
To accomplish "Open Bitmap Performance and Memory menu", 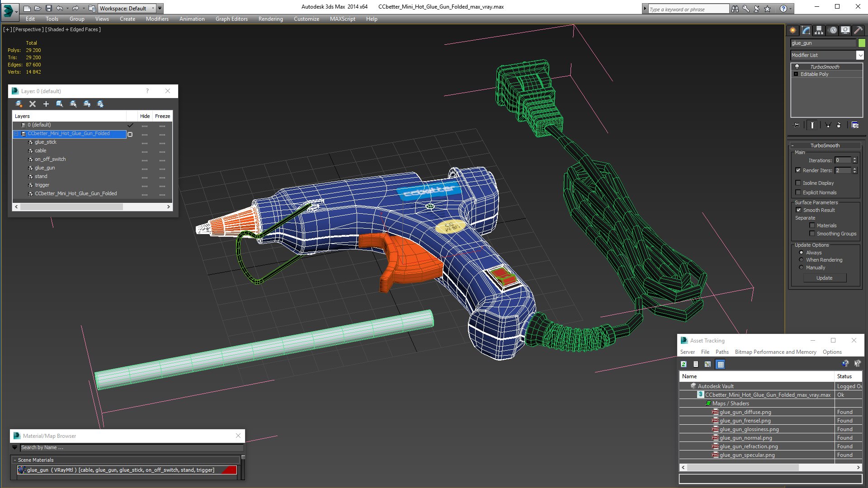I will (775, 352).
